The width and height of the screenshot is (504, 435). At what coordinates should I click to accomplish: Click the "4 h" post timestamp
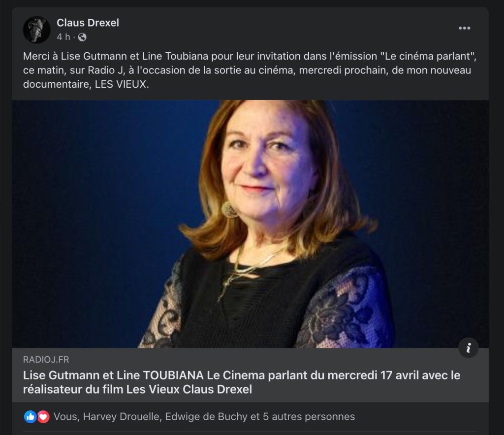[x=63, y=37]
